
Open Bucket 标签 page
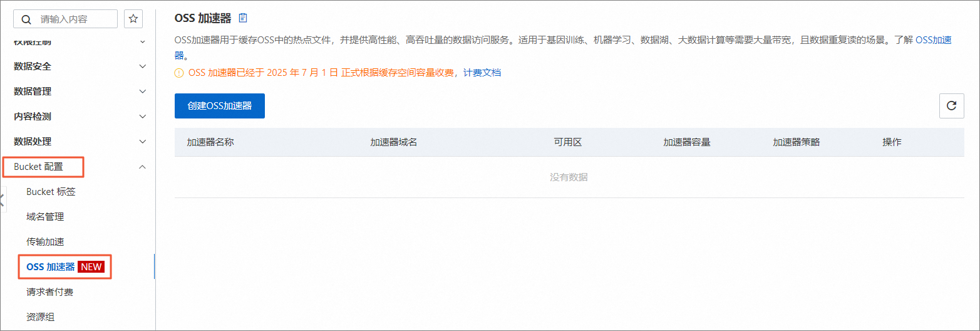point(51,191)
